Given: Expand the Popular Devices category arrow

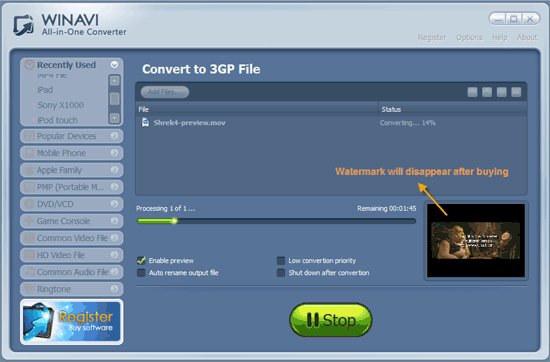Looking at the screenshot, I should coord(114,136).
